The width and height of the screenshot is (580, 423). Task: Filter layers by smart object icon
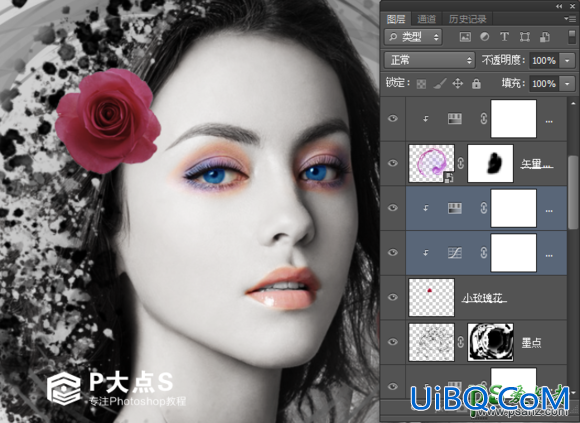point(544,37)
